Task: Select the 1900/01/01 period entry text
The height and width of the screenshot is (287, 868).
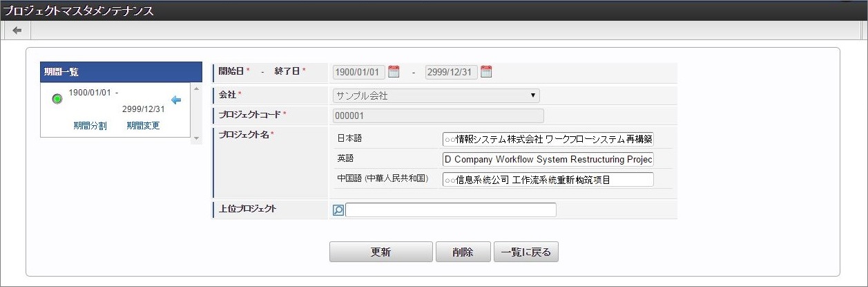Action: pyautogui.click(x=117, y=100)
